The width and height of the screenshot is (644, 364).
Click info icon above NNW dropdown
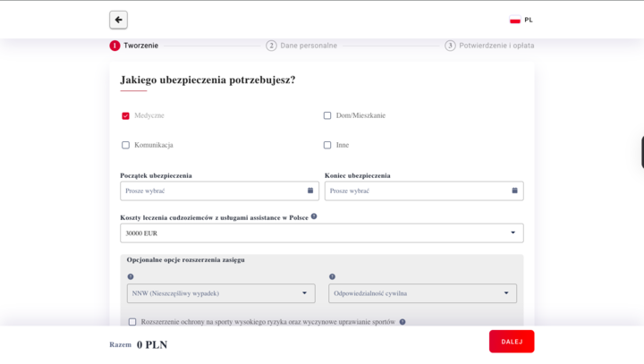pyautogui.click(x=131, y=277)
